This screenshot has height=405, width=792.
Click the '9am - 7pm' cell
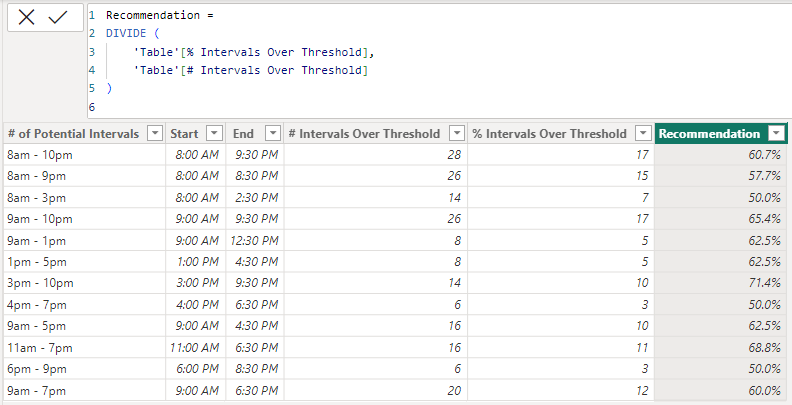click(84, 390)
